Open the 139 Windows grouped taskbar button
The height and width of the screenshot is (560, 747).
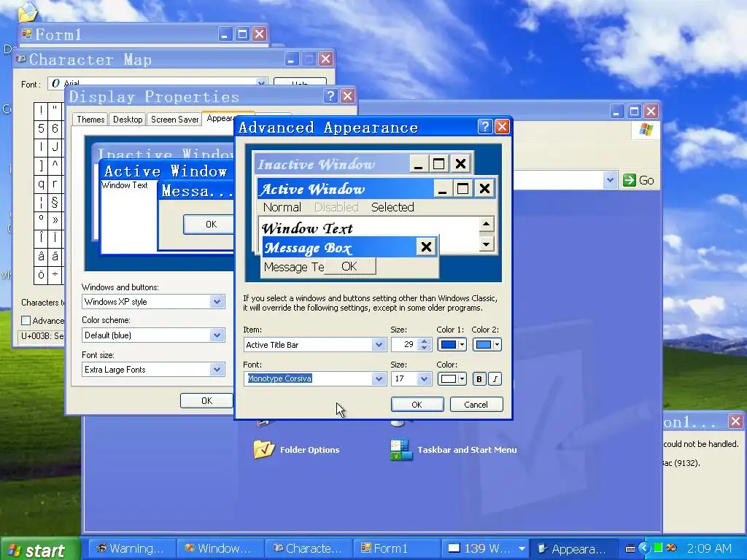point(484,549)
